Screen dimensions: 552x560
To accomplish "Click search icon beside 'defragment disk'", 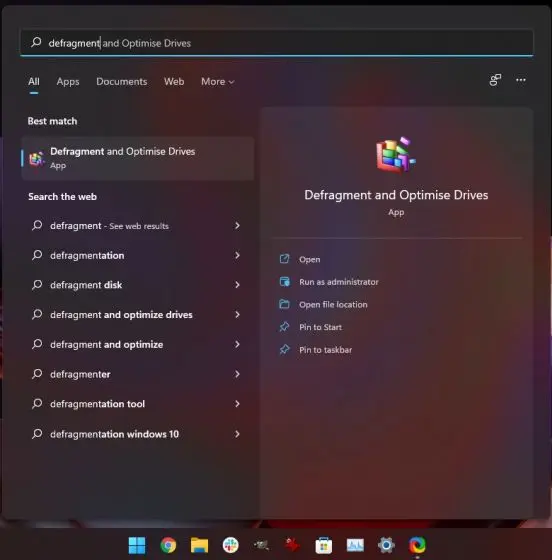I will pos(37,285).
